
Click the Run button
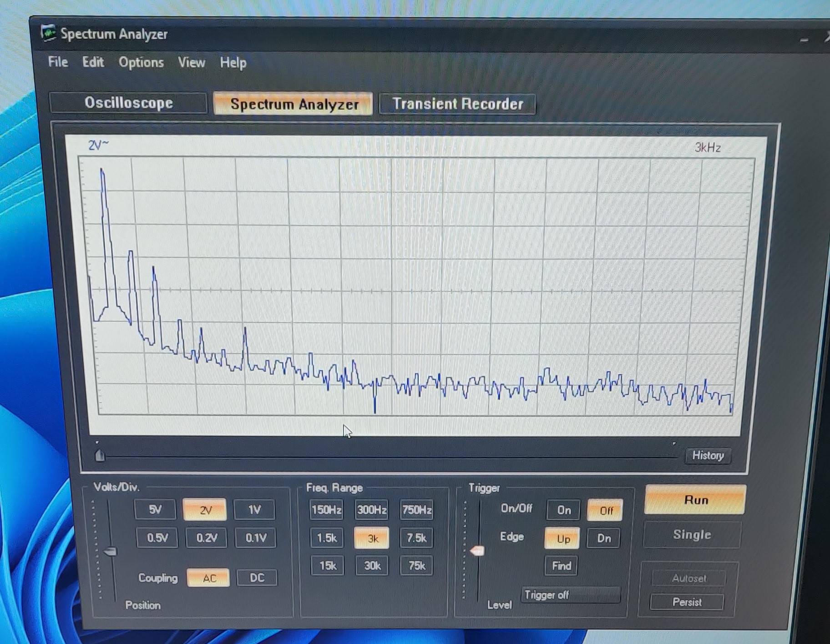(x=695, y=500)
